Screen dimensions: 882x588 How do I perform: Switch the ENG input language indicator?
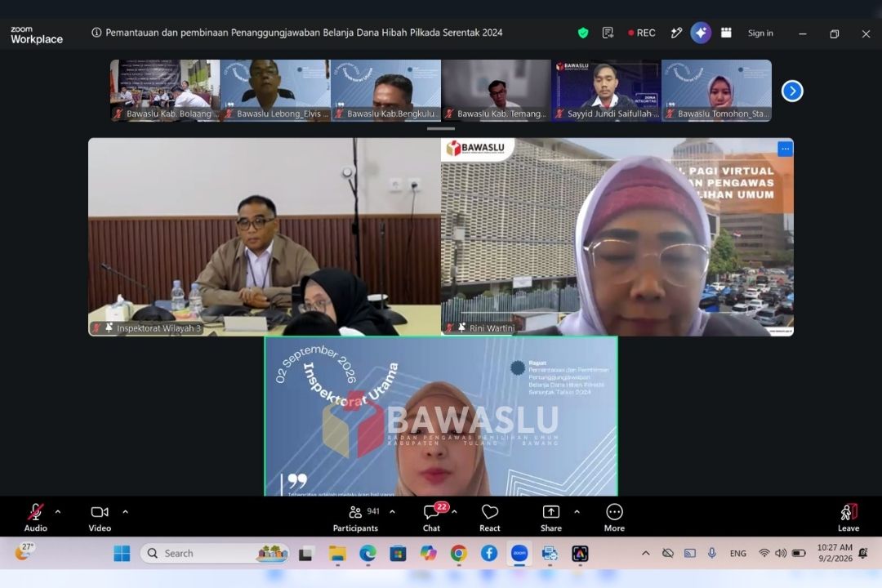point(737,554)
